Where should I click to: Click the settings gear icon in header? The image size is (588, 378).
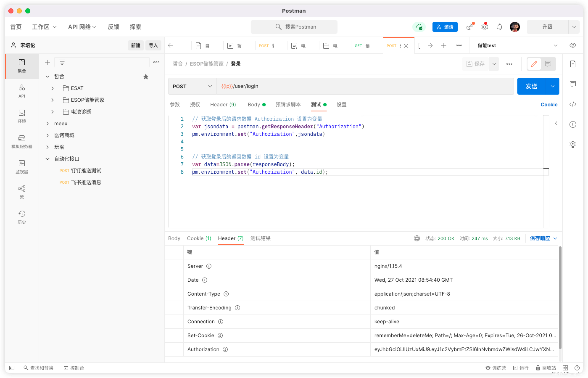coord(484,27)
